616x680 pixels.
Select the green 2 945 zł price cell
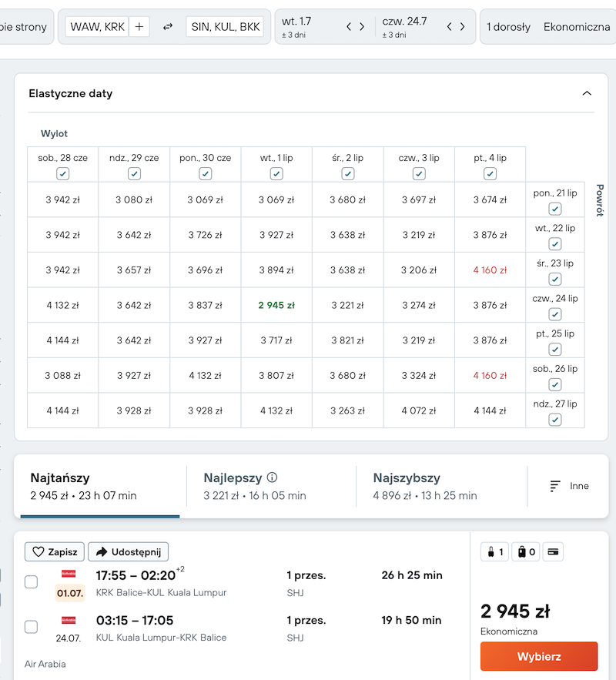click(x=276, y=305)
